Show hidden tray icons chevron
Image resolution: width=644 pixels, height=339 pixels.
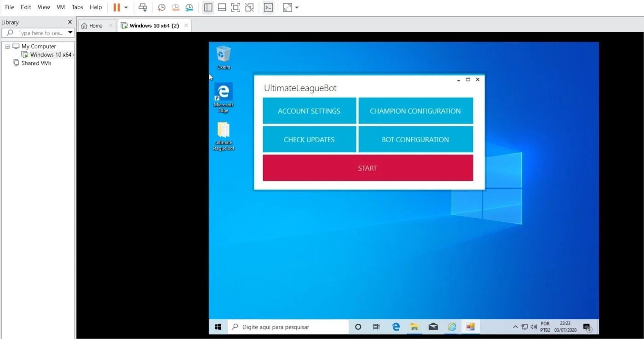[515, 327]
